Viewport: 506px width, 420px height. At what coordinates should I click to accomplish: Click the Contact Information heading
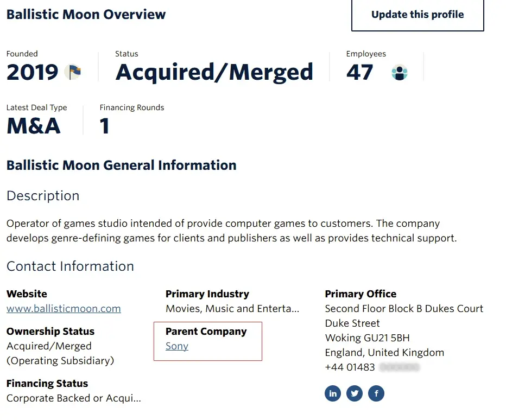click(70, 266)
